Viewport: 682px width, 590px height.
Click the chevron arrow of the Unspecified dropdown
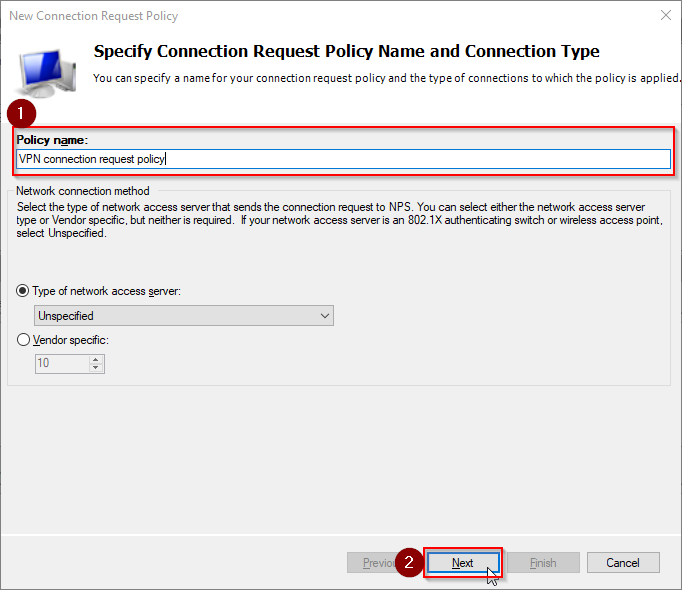324,315
